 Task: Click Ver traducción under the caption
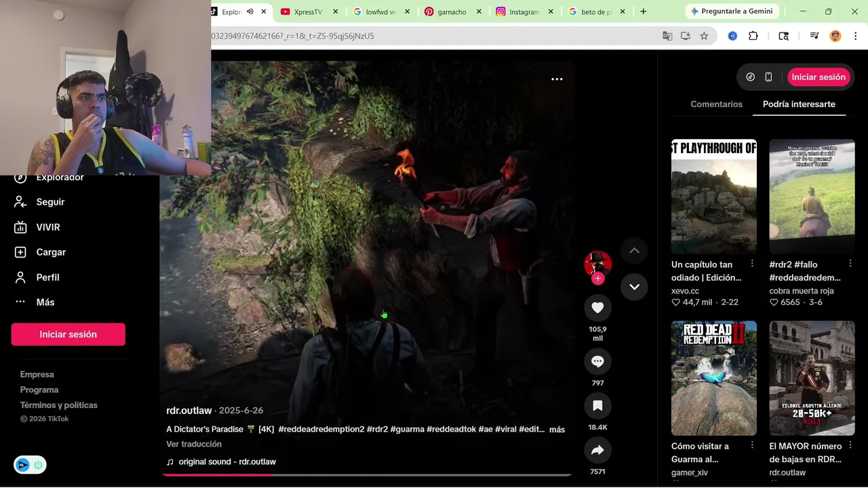pos(194,444)
